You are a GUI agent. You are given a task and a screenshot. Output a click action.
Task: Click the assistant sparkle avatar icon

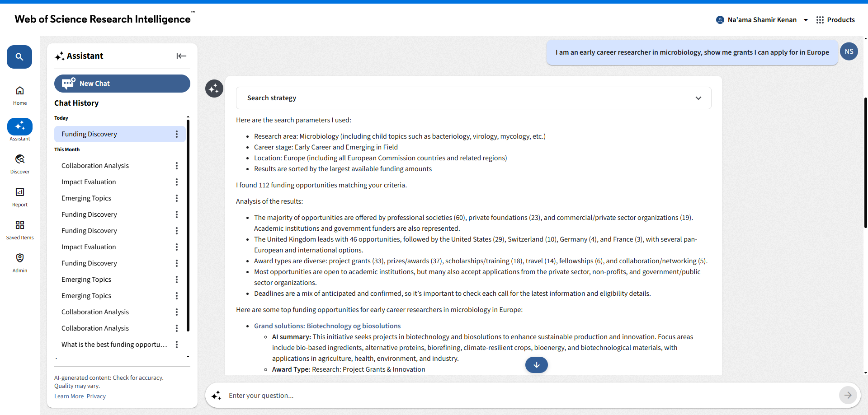coord(214,89)
